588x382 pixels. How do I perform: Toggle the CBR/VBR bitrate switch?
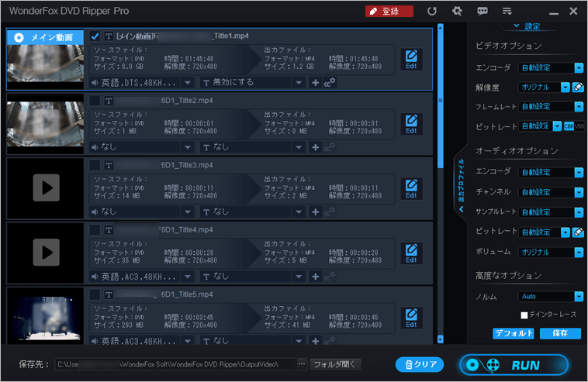pyautogui.click(x=573, y=126)
